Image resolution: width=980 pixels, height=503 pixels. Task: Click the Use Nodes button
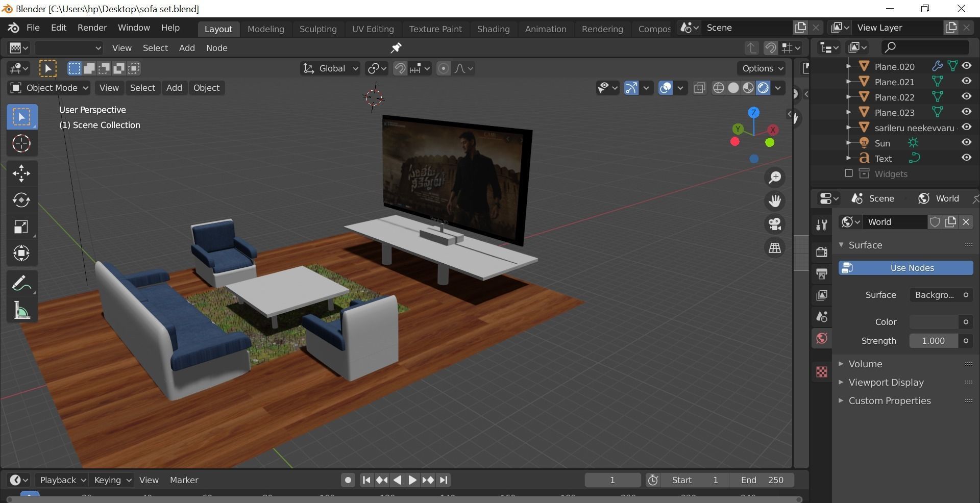click(x=906, y=268)
